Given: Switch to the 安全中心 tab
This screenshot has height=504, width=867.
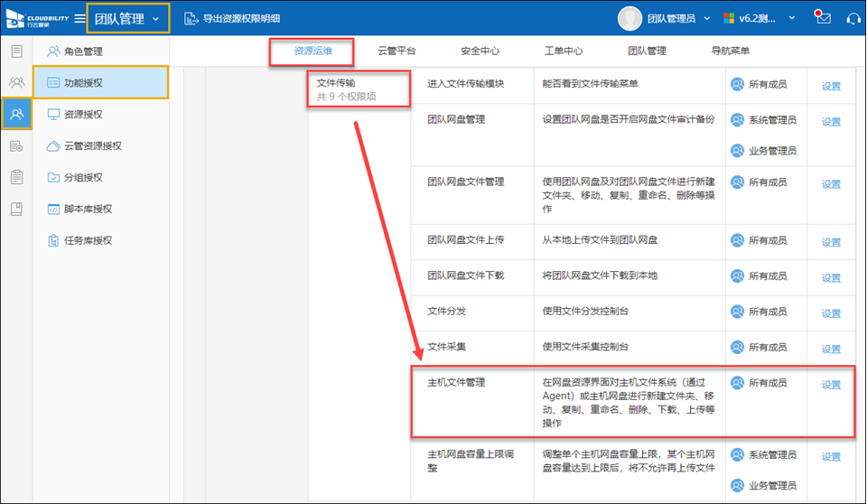Looking at the screenshot, I should click(x=480, y=51).
